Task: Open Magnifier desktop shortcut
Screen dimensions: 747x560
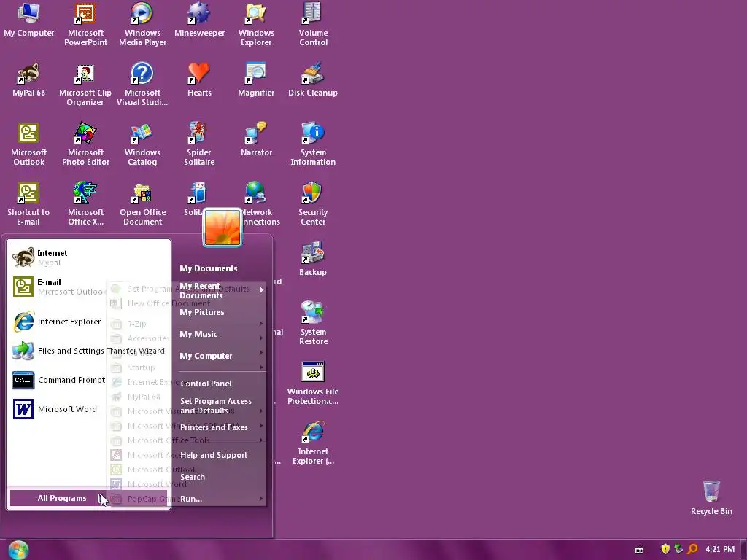Action: pyautogui.click(x=256, y=79)
